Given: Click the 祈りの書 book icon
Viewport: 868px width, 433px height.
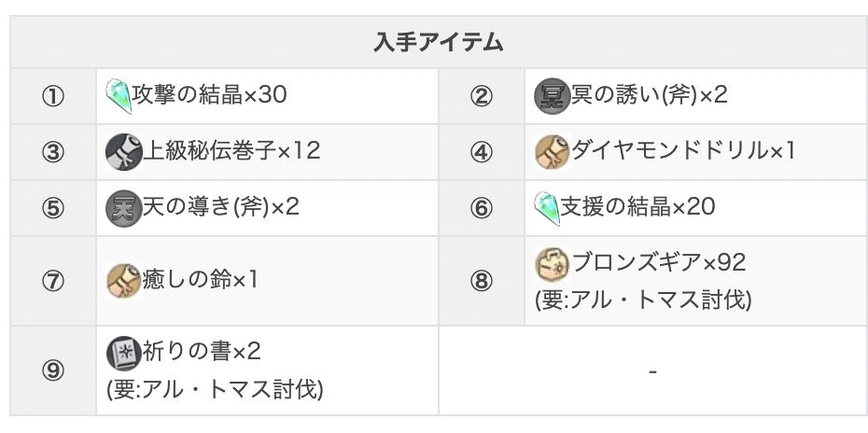Looking at the screenshot, I should pyautogui.click(x=122, y=353).
